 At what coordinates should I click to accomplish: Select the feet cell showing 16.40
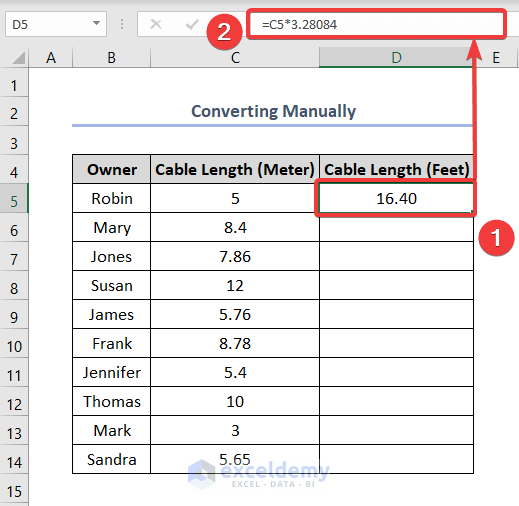[x=396, y=198]
